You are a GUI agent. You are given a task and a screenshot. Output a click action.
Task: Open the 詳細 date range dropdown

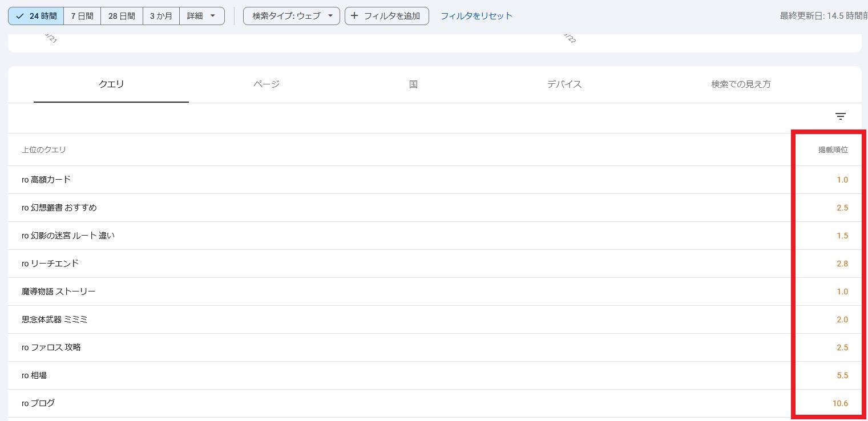[201, 16]
